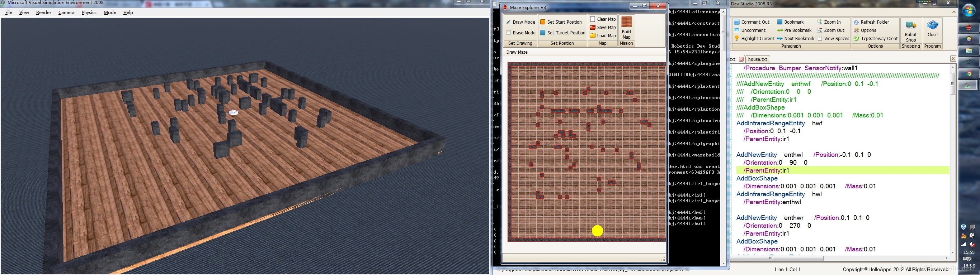Zoom Out the editor text

click(x=830, y=30)
